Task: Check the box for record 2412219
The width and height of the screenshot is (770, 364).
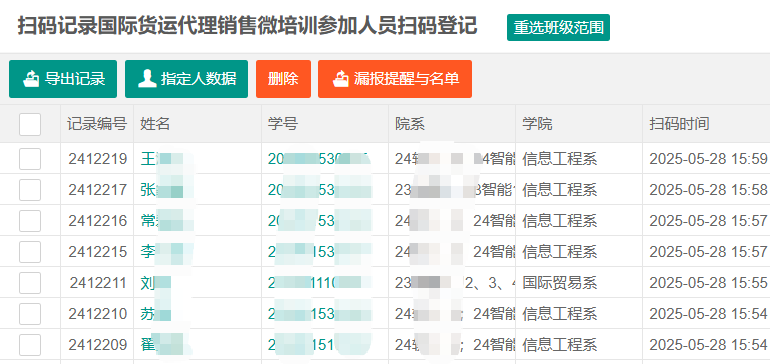Action: (x=30, y=159)
